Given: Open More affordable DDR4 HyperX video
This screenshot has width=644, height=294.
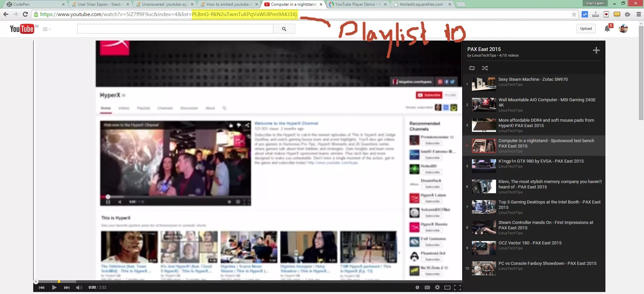Looking at the screenshot, I should click(x=546, y=123).
